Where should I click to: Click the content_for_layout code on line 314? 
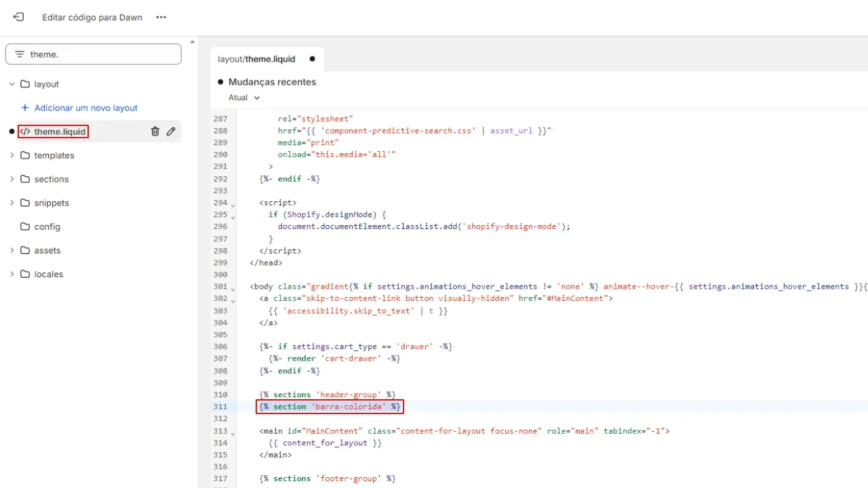pyautogui.click(x=325, y=443)
